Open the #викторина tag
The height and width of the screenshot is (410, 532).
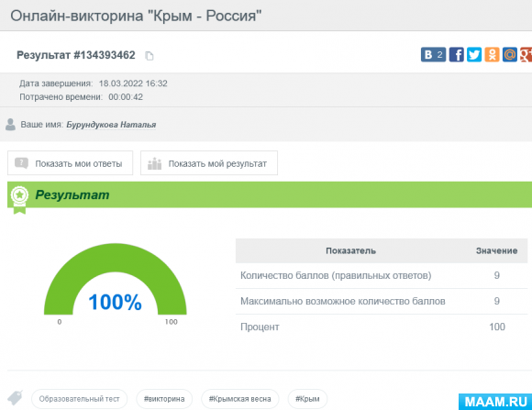[x=164, y=399]
